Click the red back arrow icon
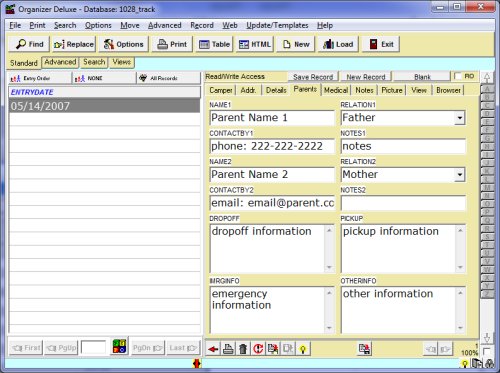 tap(213, 349)
